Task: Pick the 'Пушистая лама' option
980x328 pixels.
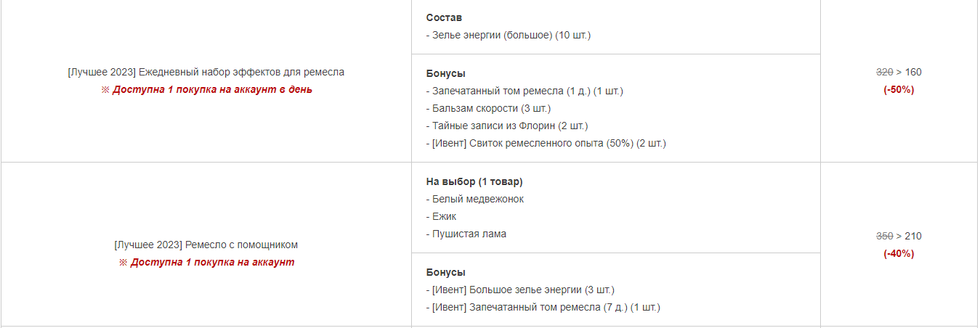Action: click(x=466, y=234)
